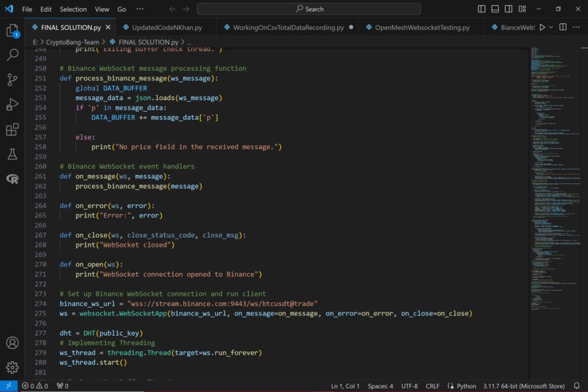The height and width of the screenshot is (392, 588).
Task: Change encoding via UTF-8
Action: point(409,385)
